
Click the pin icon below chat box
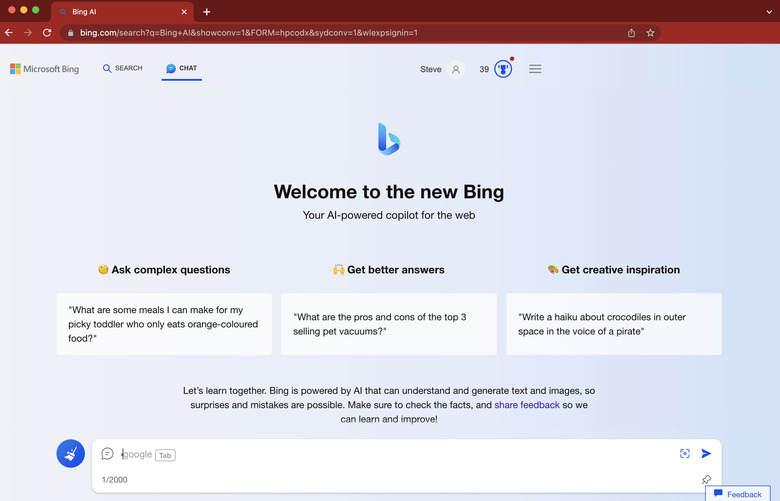pos(706,480)
